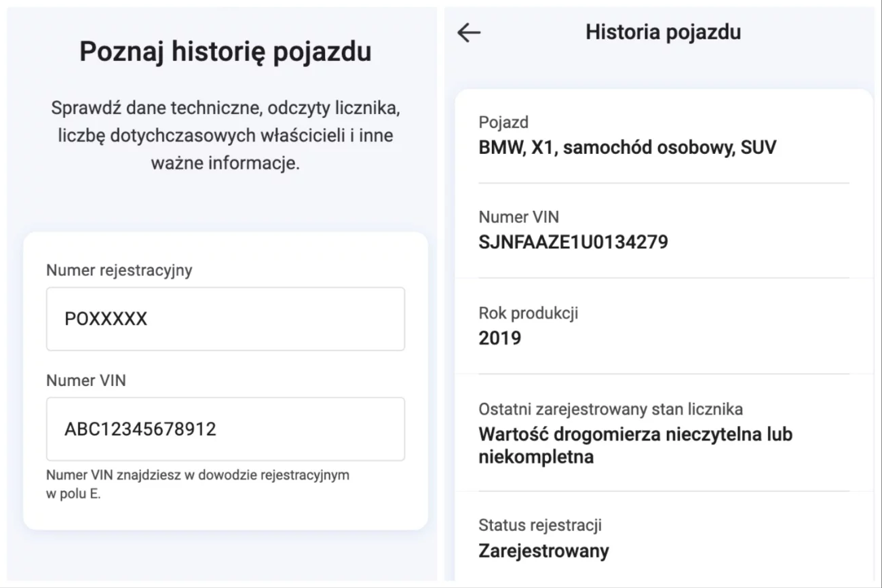This screenshot has width=882, height=588.
Task: Click the POXXXXX placeholder text
Action: coord(106,319)
